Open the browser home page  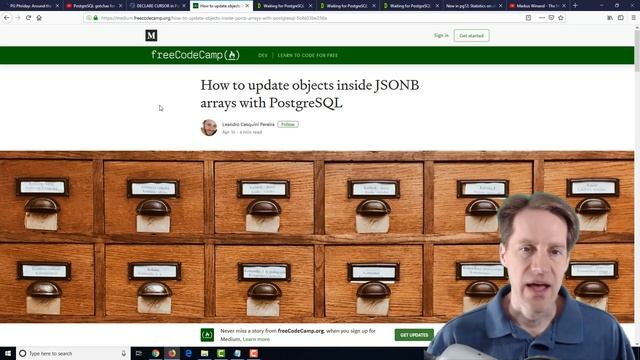[x=39, y=18]
